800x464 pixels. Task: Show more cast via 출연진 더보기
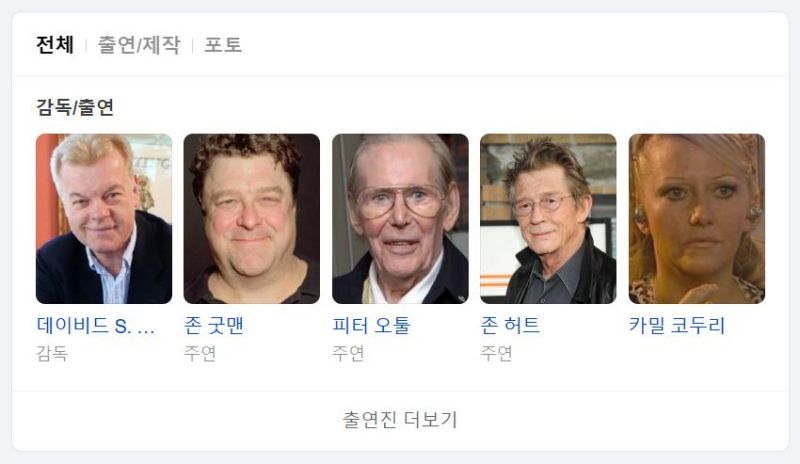pos(400,420)
